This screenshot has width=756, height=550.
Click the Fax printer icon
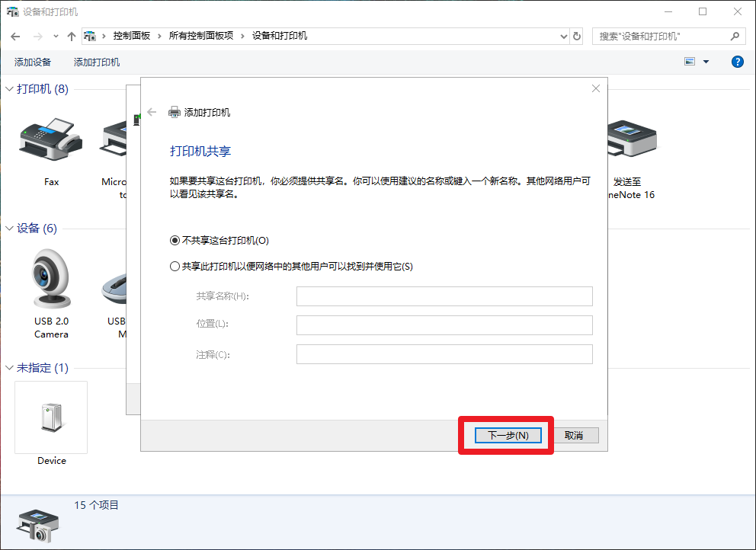coord(51,141)
